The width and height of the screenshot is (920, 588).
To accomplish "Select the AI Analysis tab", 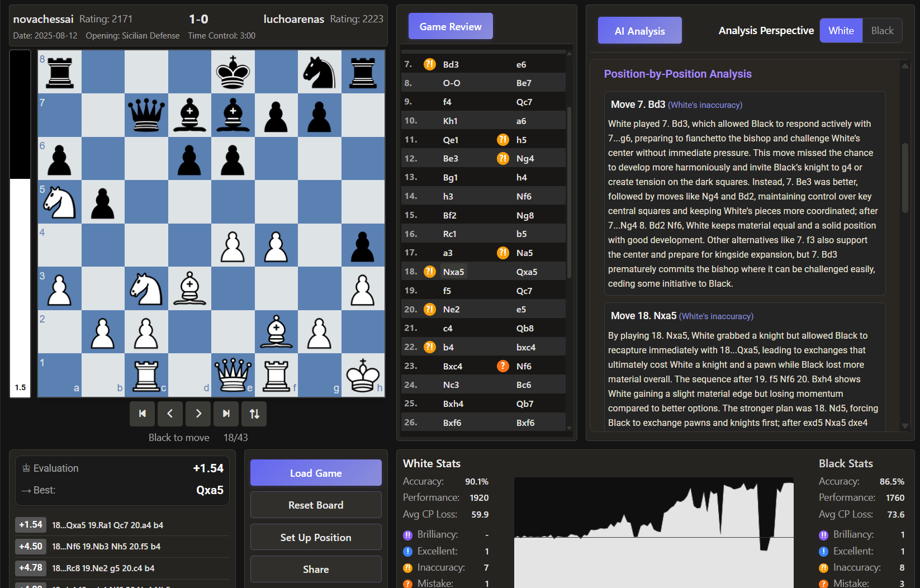I will [639, 30].
